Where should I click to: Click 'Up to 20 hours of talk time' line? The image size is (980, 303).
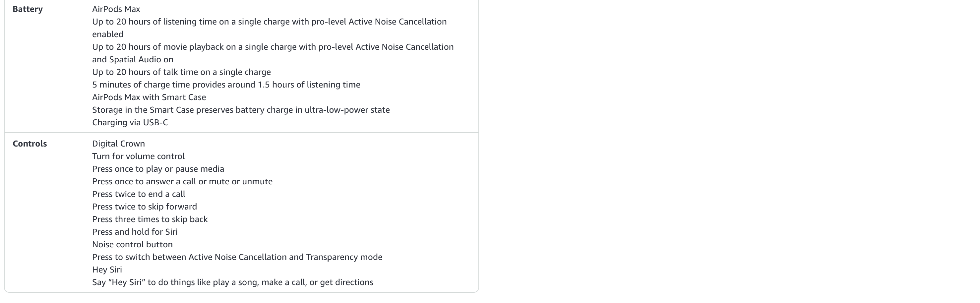pos(181,72)
